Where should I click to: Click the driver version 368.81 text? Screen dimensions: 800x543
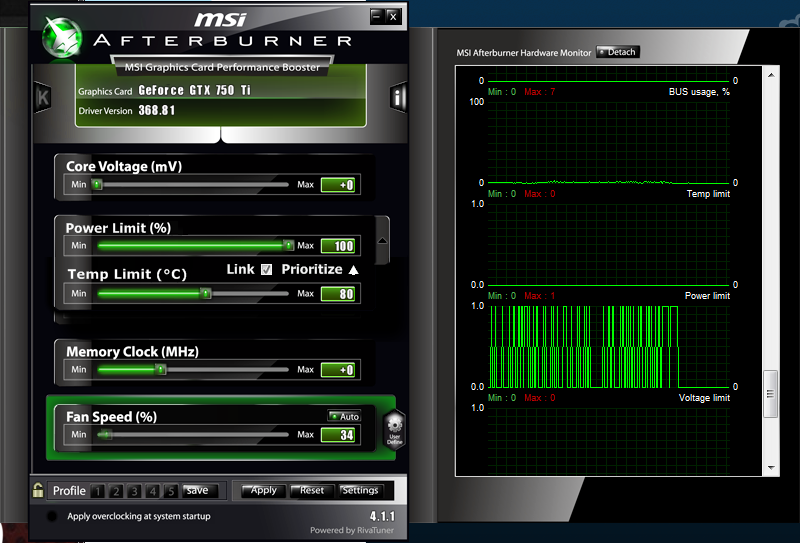point(157,110)
